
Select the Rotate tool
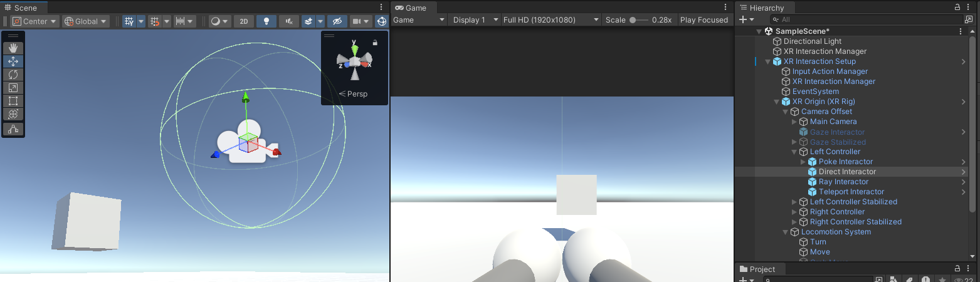(x=13, y=75)
